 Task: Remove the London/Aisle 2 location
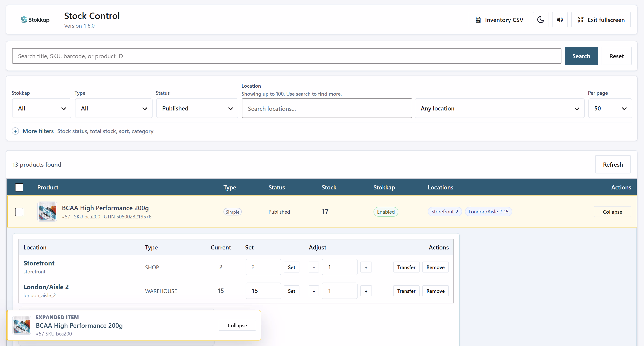coord(435,291)
